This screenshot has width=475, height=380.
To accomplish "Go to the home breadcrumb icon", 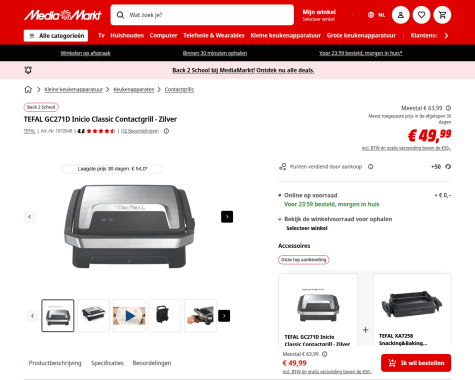I will 28,89.
